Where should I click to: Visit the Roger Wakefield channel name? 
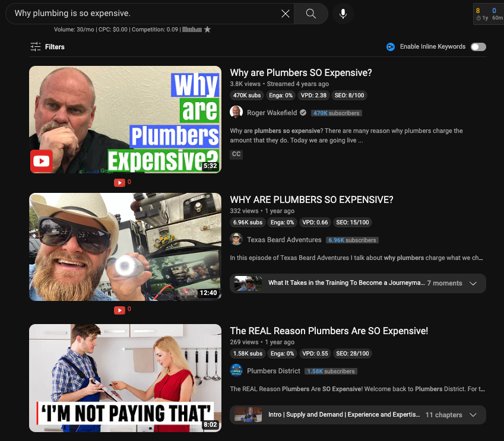(x=272, y=113)
